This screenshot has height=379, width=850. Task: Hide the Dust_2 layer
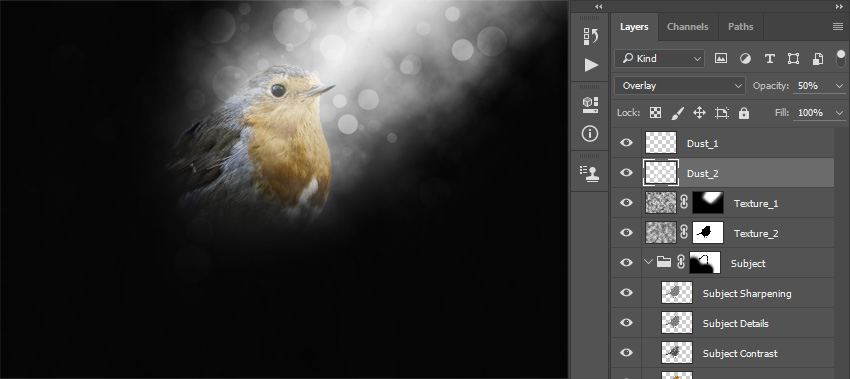(x=626, y=172)
